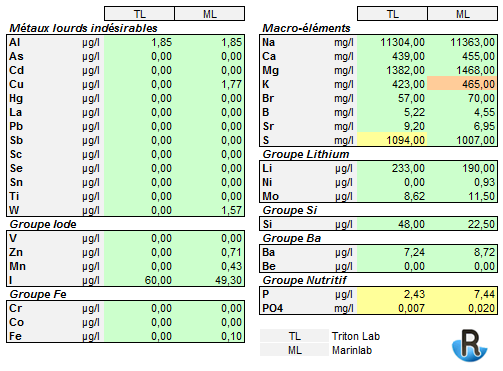Click the TL legend cell for Triton Lab
Screen dimensions: 503x371
pos(294,336)
